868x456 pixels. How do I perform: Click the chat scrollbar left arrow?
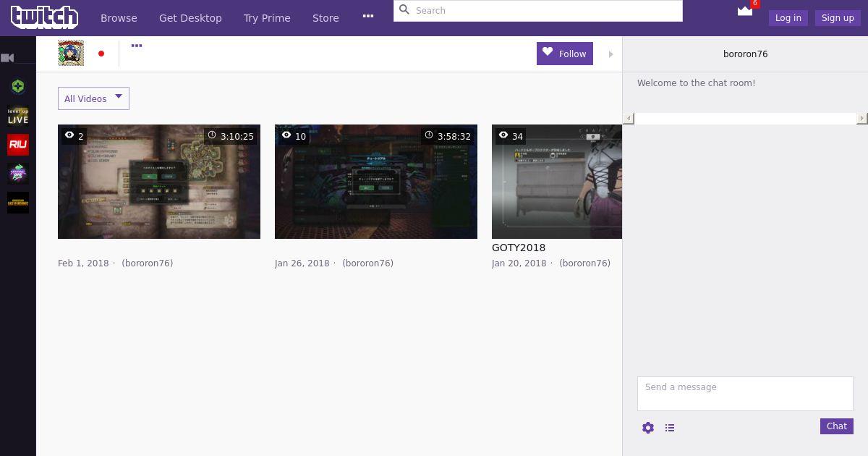click(629, 118)
